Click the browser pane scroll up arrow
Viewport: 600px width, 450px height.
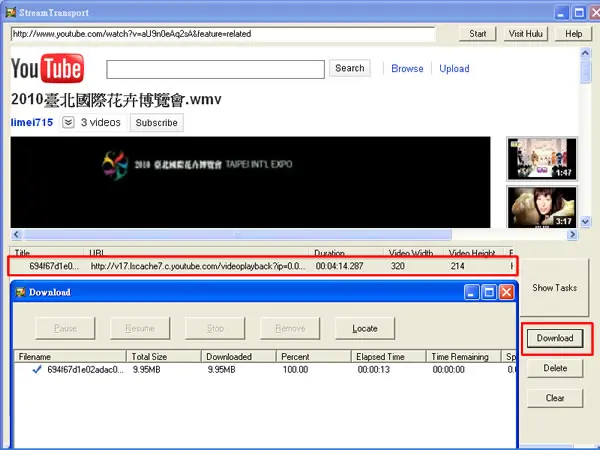(x=585, y=52)
